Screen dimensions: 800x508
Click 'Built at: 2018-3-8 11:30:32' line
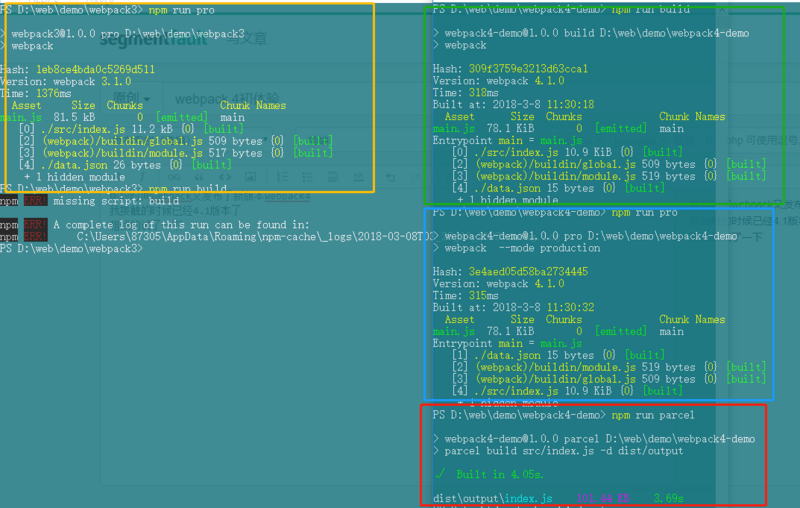coord(513,308)
